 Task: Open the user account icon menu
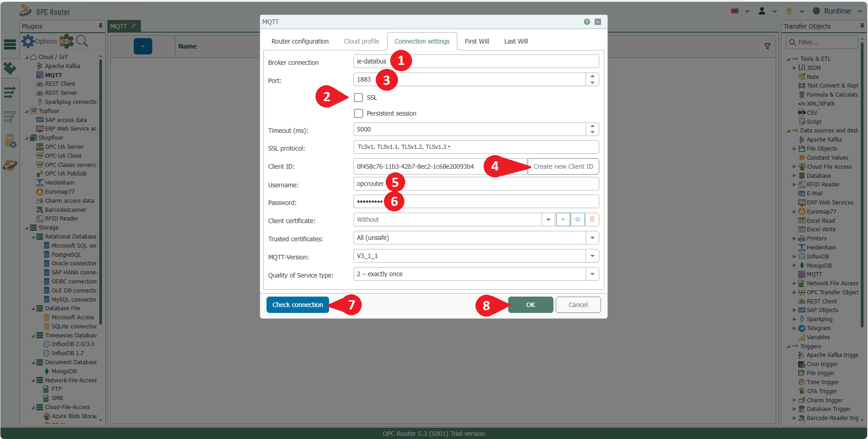[x=762, y=11]
